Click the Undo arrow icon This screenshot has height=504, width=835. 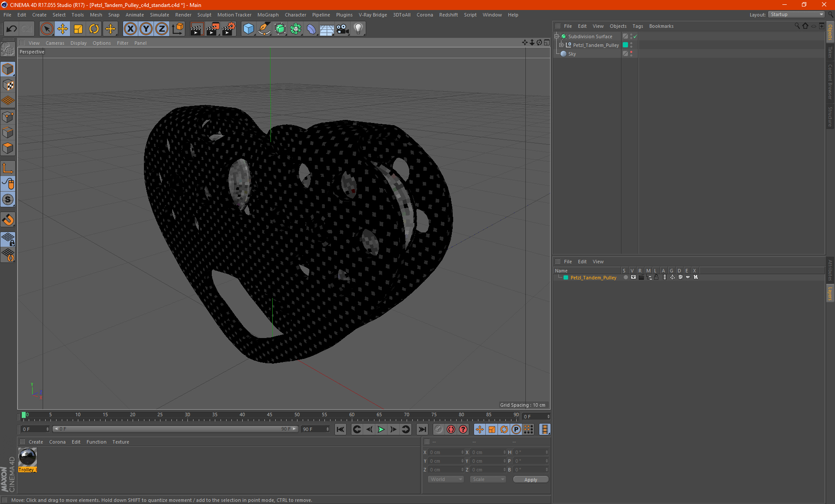[11, 29]
